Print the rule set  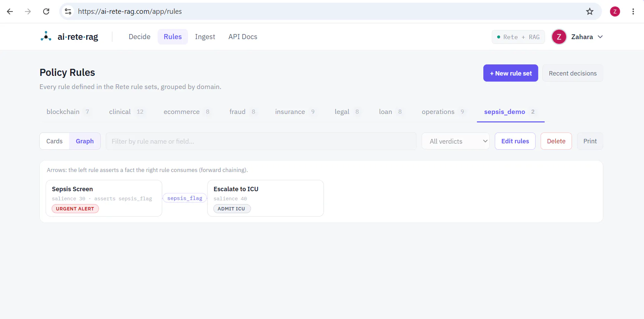click(x=590, y=141)
